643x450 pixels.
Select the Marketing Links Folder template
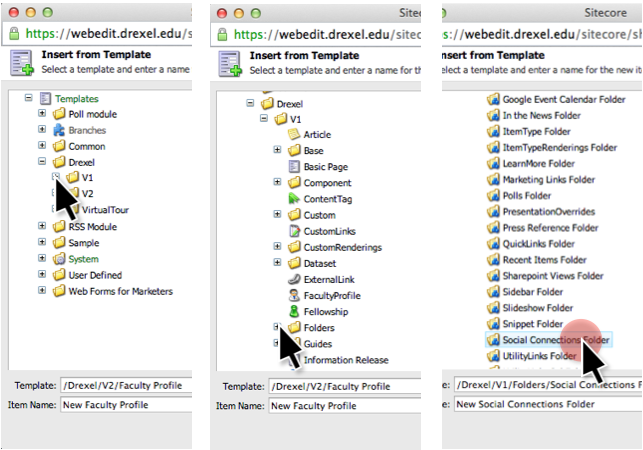click(x=549, y=179)
